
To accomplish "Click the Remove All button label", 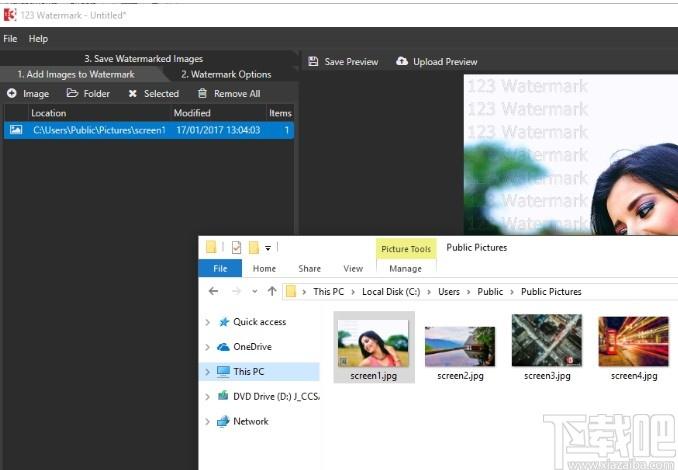I will point(237,93).
